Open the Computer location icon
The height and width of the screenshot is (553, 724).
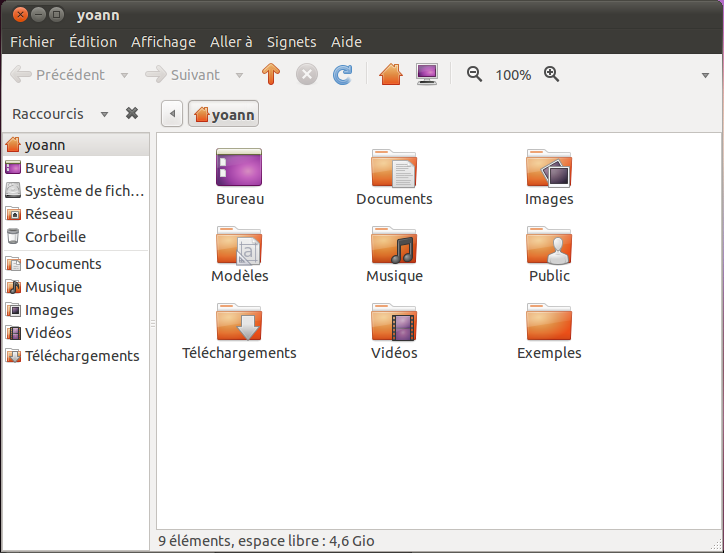pyautogui.click(x=427, y=74)
